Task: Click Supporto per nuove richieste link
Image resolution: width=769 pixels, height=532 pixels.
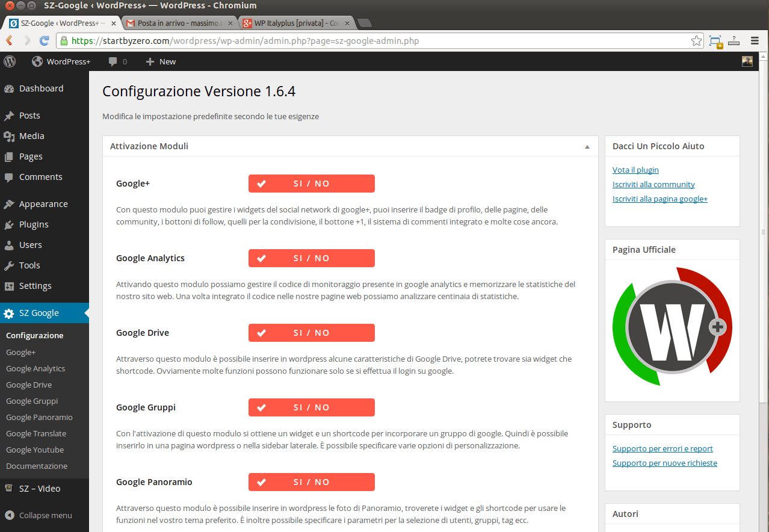Action: (x=665, y=463)
